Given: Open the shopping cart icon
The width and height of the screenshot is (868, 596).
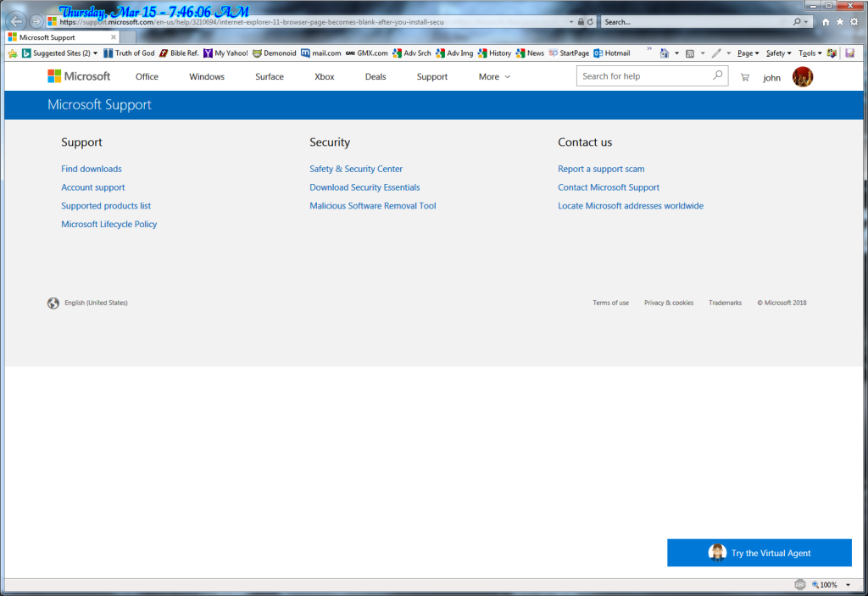Looking at the screenshot, I should click(744, 77).
